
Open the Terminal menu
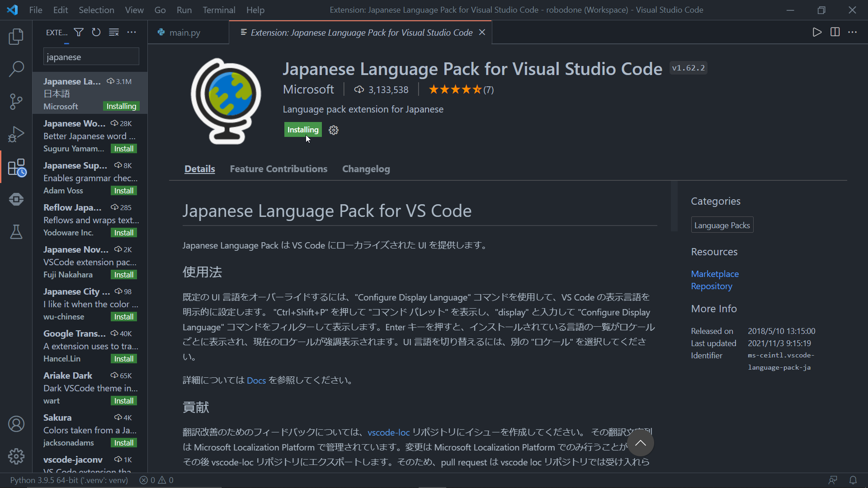[x=218, y=9]
